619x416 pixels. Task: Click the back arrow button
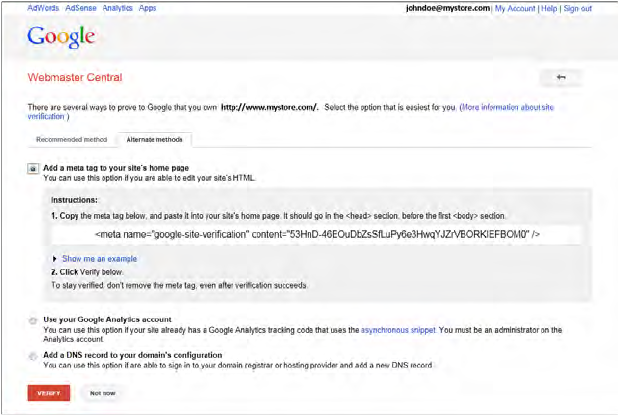[560, 77]
